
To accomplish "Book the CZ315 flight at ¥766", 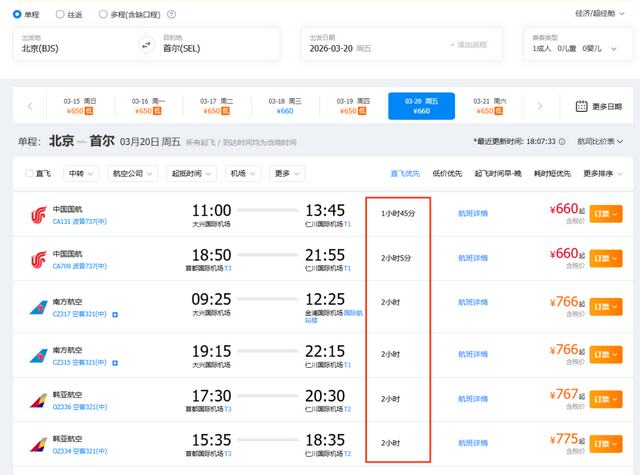I will [606, 355].
